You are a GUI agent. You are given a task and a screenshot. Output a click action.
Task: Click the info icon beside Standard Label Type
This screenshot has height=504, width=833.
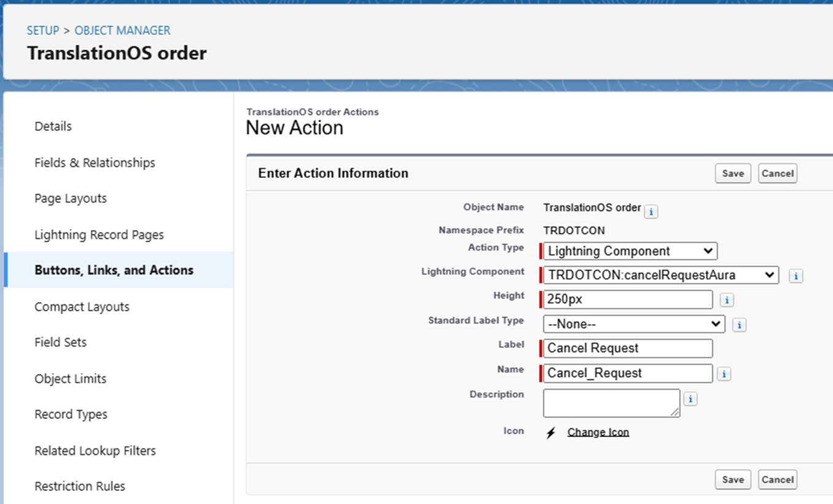740,325
